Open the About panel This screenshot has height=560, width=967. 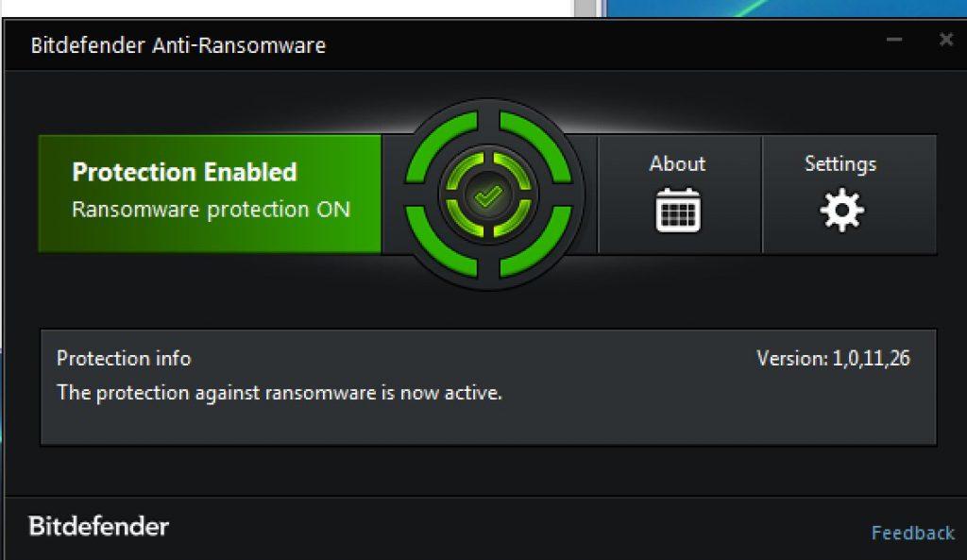pyautogui.click(x=677, y=194)
